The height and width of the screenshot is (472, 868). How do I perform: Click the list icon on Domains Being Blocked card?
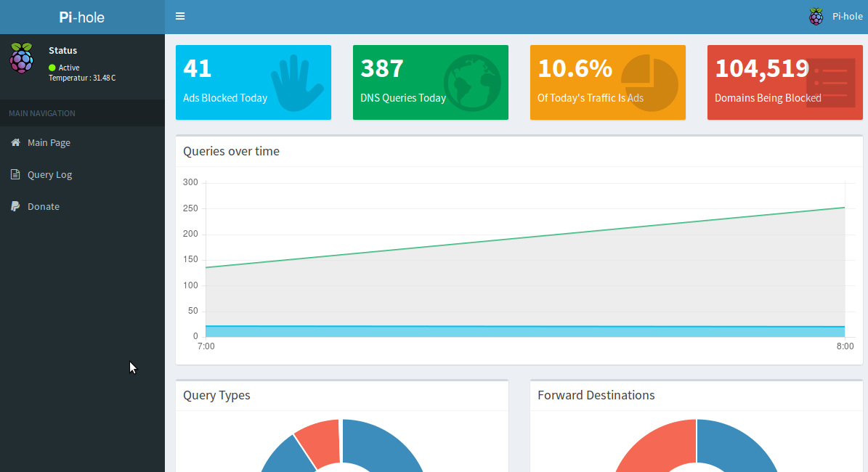coord(830,83)
